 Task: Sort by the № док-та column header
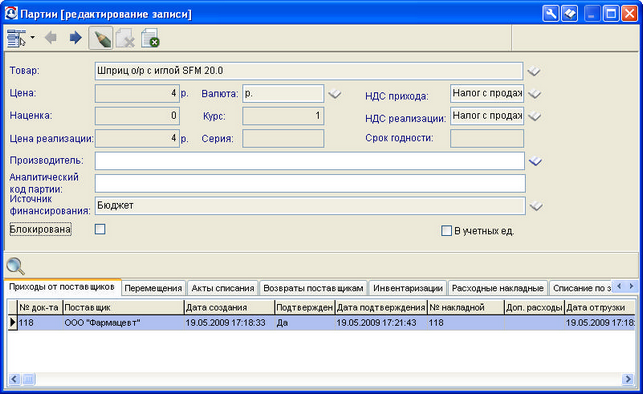click(x=40, y=307)
